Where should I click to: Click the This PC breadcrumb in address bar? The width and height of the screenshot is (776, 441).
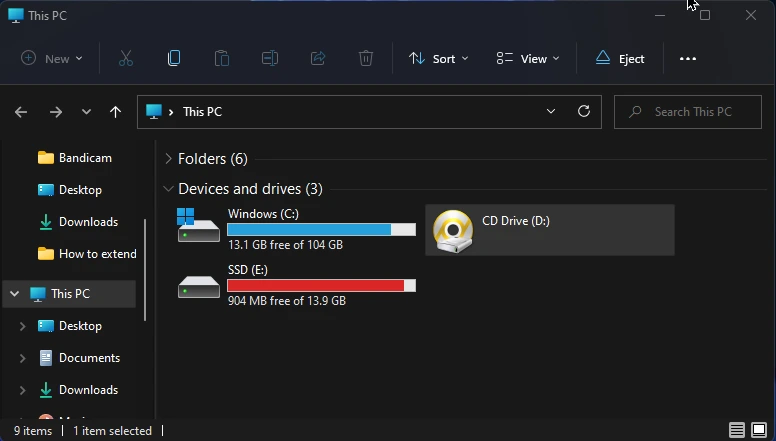202,112
